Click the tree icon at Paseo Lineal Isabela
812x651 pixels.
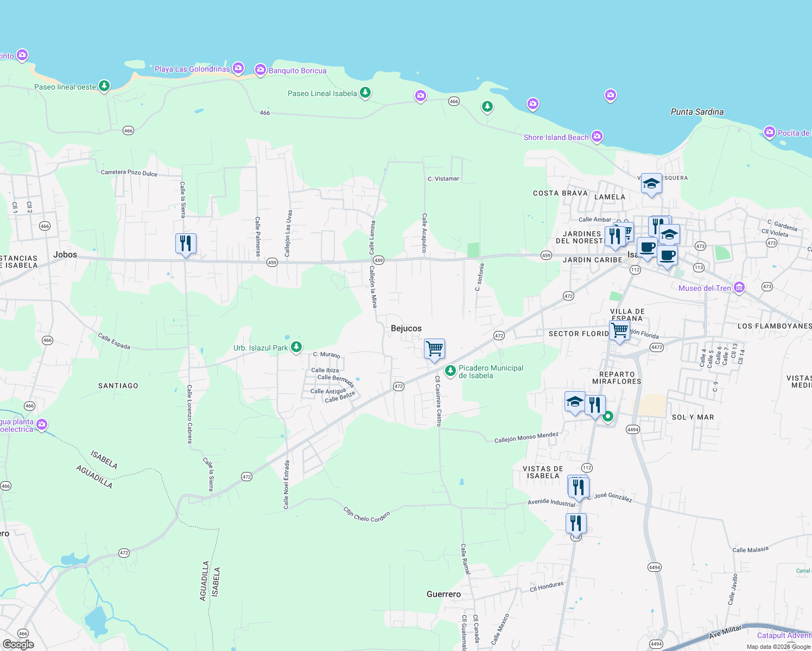(x=365, y=93)
